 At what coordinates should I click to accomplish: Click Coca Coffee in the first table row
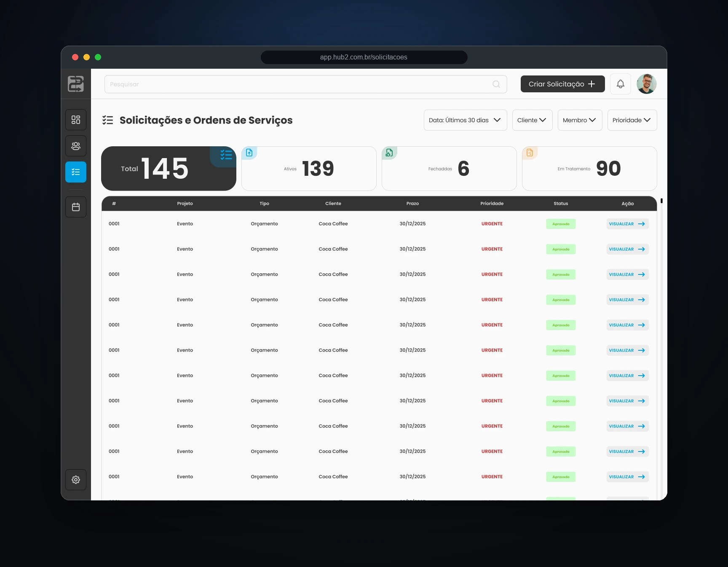333,224
